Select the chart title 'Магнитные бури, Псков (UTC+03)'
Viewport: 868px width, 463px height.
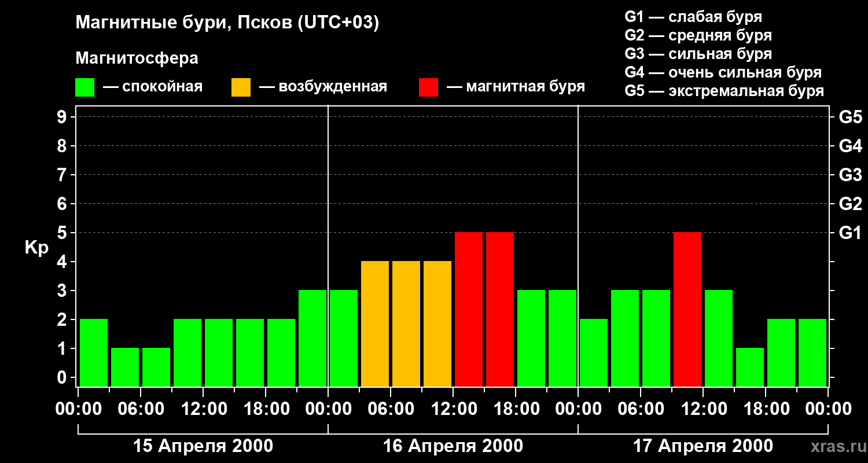pos(227,23)
